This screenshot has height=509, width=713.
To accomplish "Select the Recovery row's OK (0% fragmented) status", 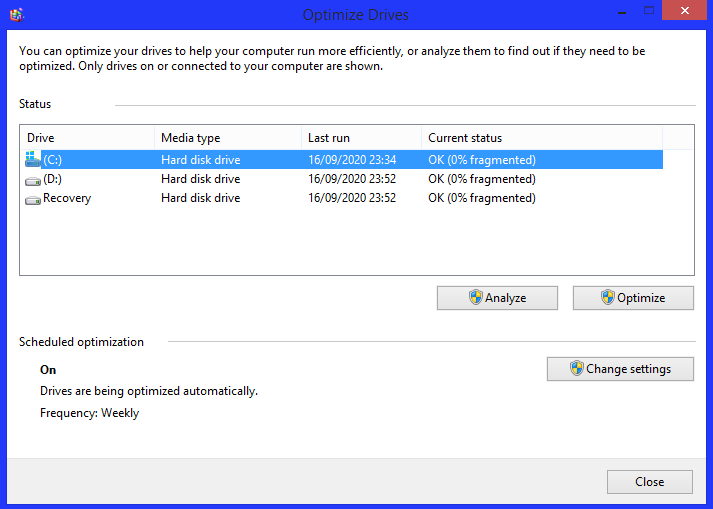I will [x=482, y=198].
